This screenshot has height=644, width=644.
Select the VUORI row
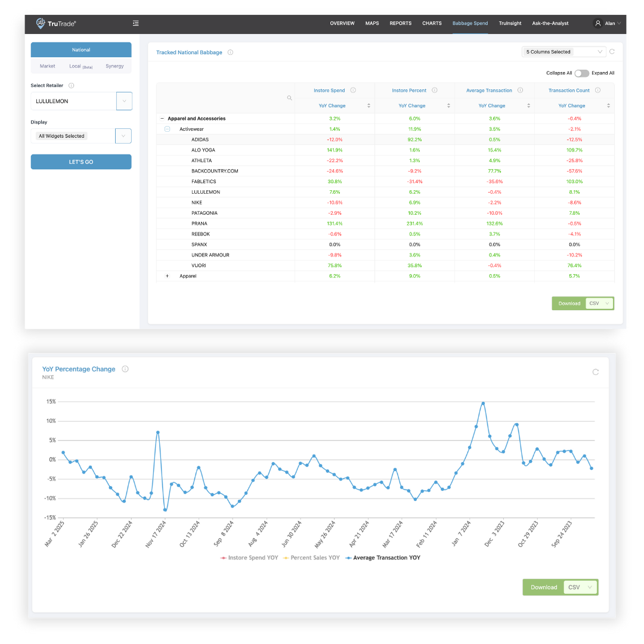(x=385, y=266)
